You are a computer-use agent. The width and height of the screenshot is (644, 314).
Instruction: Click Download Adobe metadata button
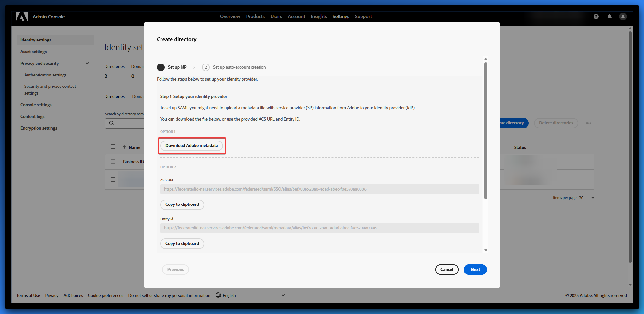(192, 146)
